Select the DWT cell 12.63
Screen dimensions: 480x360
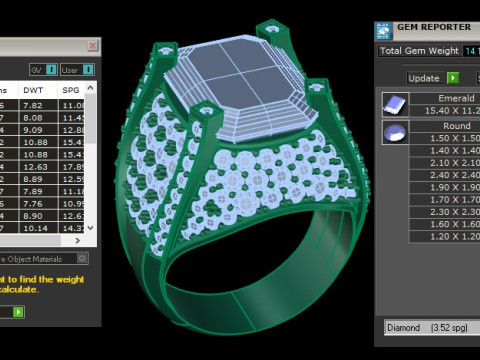point(38,167)
